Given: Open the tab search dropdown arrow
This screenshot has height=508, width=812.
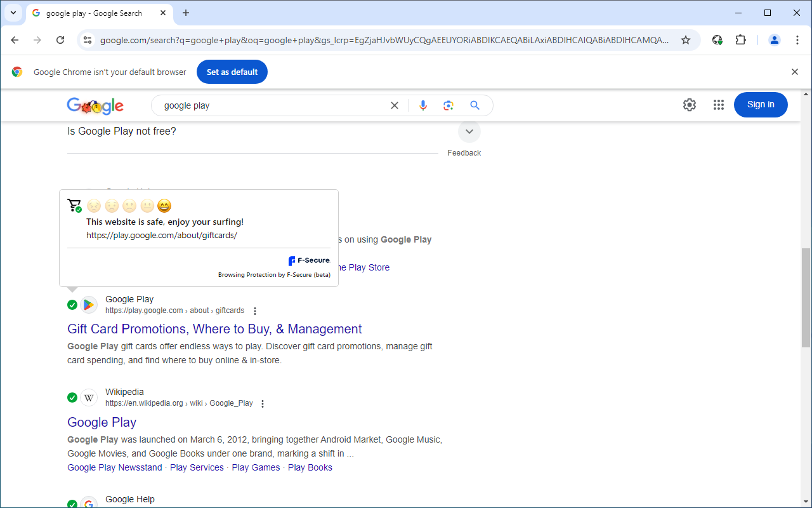Looking at the screenshot, I should coord(13,13).
